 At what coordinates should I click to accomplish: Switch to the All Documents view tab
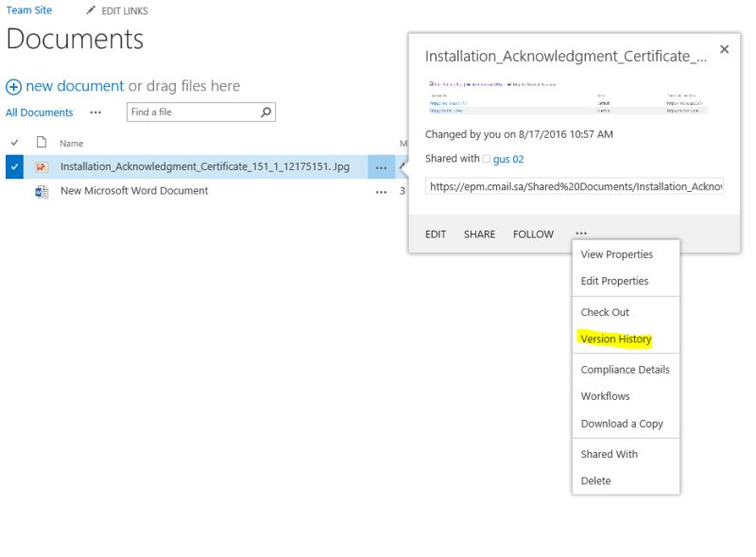point(39,112)
